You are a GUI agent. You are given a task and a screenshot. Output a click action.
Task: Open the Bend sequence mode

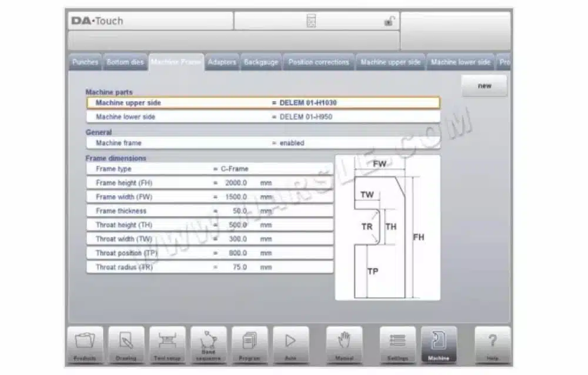point(209,345)
